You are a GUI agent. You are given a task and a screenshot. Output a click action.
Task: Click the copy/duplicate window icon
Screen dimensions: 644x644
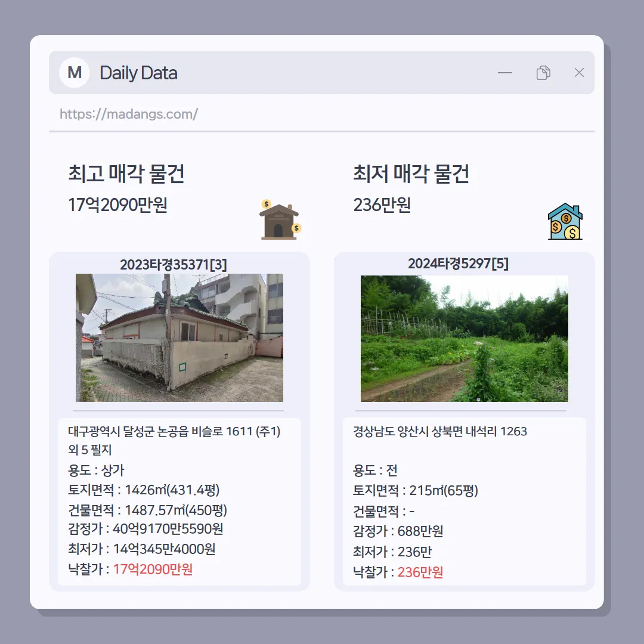[543, 73]
